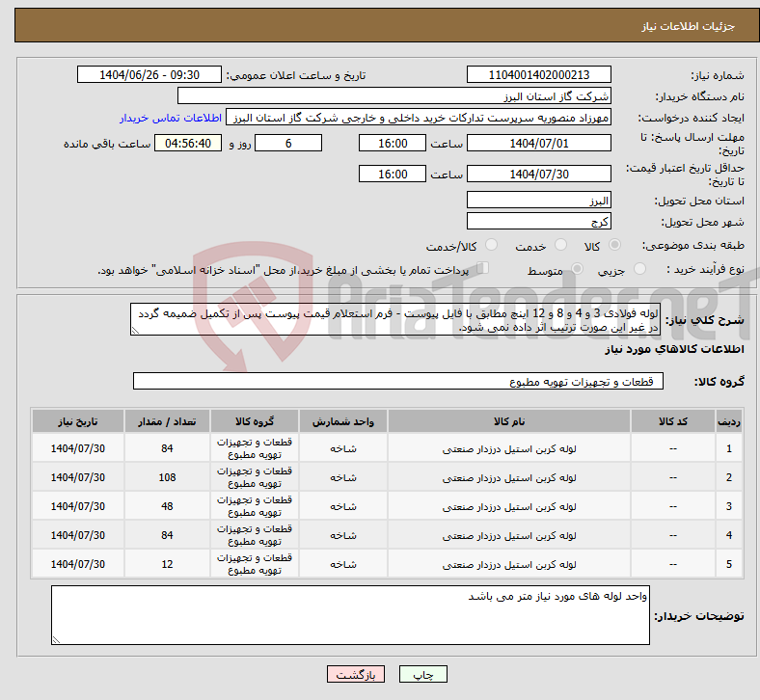Image resolution: width=760 pixels, height=700 pixels.
Task: Click item name in row 5
Action: click(509, 565)
